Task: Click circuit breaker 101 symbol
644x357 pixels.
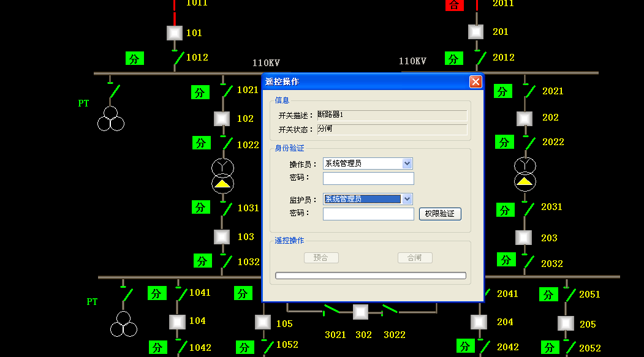Action: (x=175, y=33)
